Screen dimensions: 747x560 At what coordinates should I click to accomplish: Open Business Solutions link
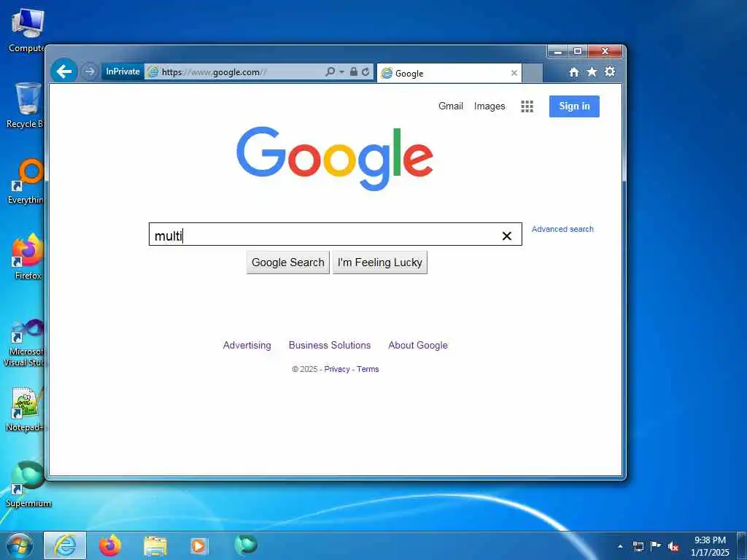330,345
